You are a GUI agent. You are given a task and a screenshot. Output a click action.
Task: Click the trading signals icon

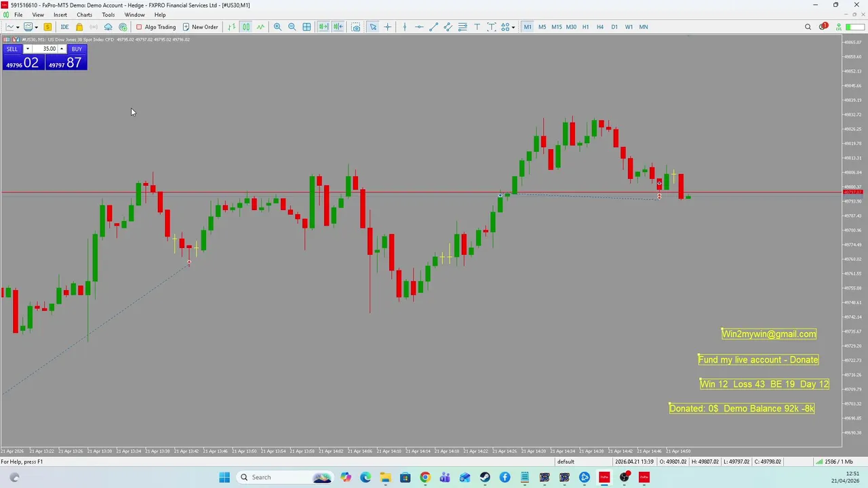pyautogui.click(x=94, y=27)
